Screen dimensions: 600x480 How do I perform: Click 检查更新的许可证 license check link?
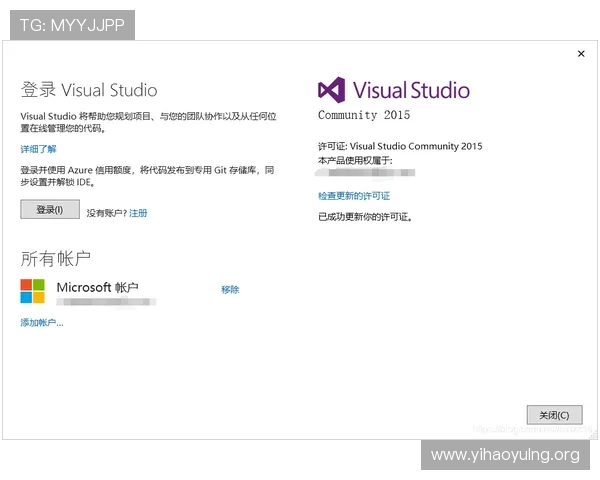tap(354, 196)
